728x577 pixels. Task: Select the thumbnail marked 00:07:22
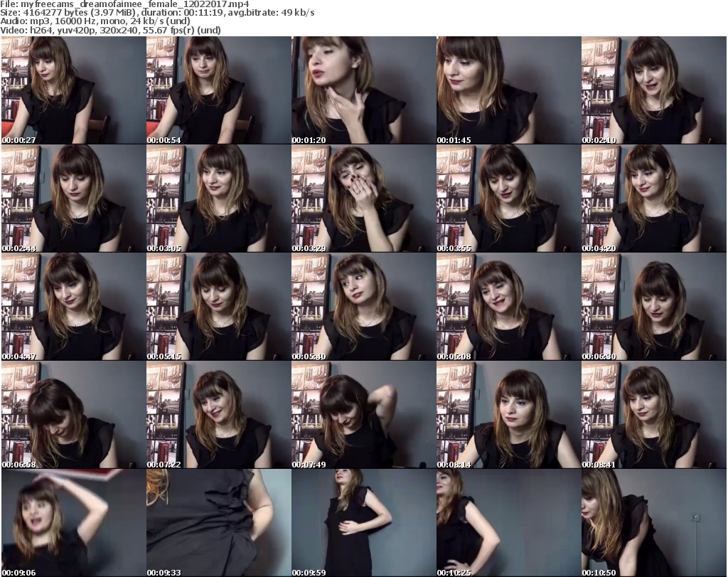point(218,415)
